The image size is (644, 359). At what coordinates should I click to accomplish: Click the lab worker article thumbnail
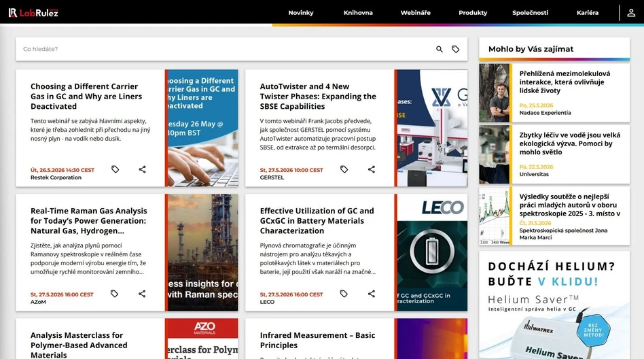point(494,154)
